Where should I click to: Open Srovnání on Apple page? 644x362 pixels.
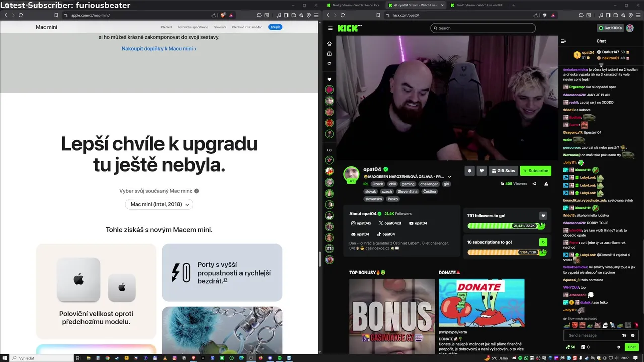point(220,27)
